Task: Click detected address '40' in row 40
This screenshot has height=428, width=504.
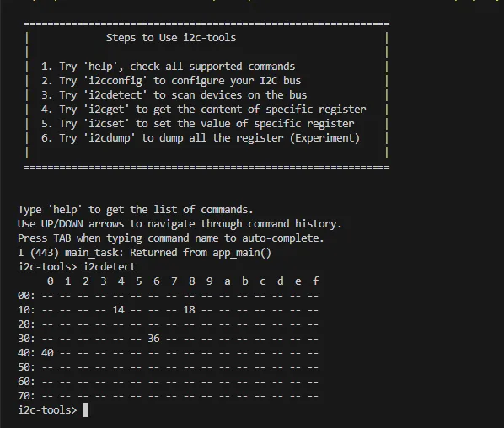Action: pyautogui.click(x=47, y=353)
